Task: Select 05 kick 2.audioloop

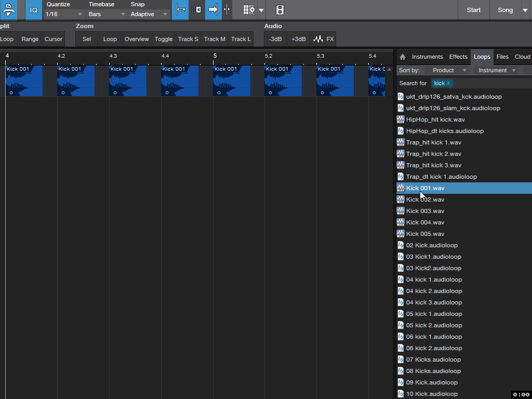Action: coord(464,325)
